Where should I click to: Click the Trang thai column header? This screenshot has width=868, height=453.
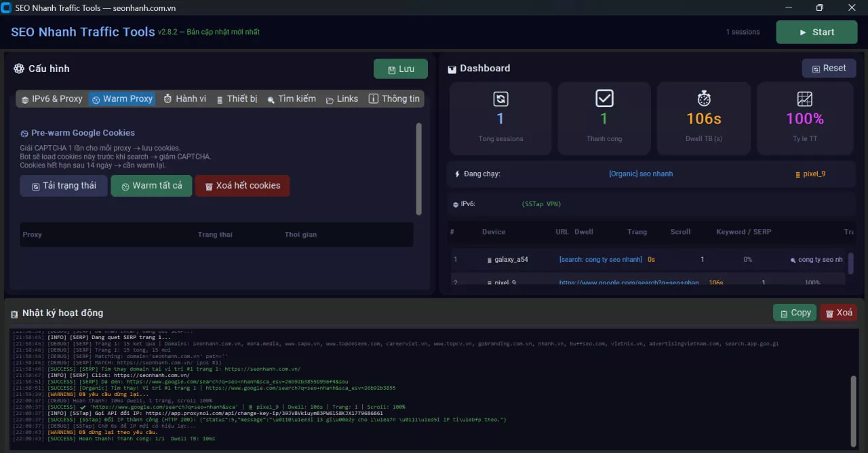215,235
